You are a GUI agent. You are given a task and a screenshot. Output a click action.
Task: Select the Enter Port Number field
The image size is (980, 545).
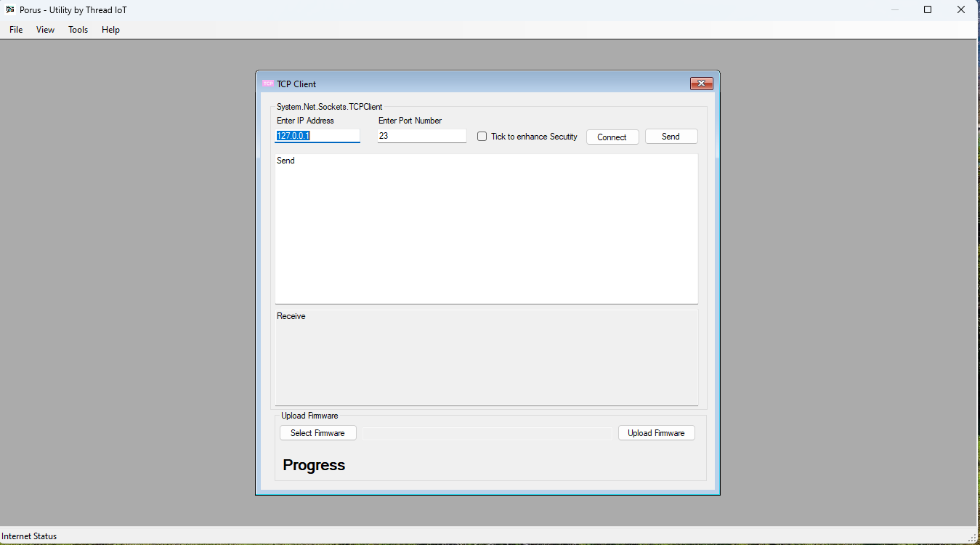click(x=421, y=135)
